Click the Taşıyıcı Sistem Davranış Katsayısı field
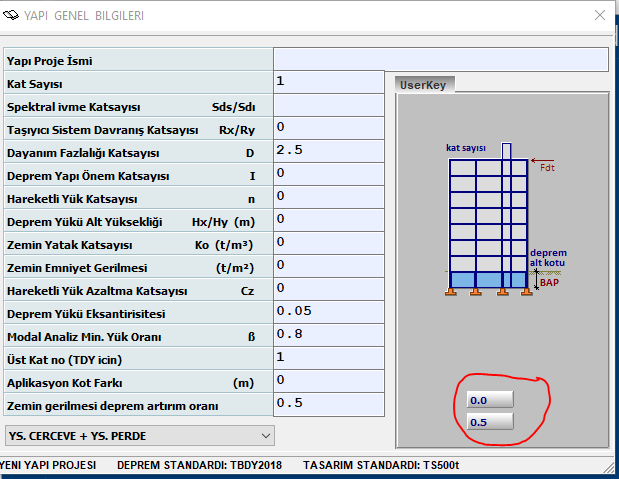Image resolution: width=619 pixels, height=479 pixels. point(328,129)
